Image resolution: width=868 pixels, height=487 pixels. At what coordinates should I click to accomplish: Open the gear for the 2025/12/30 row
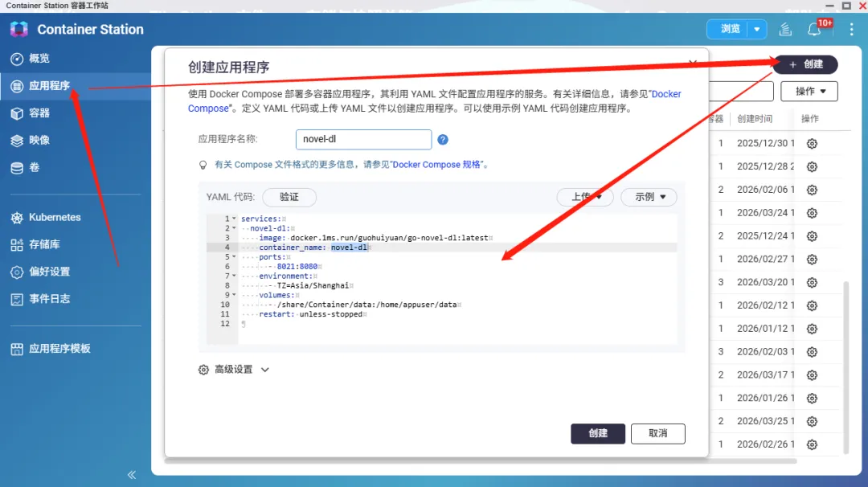812,143
